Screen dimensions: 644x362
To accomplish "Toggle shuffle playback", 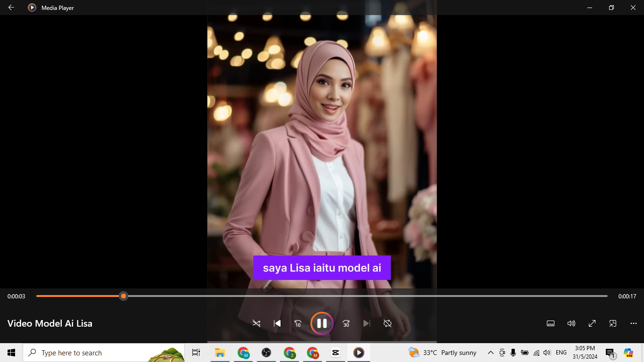I will click(x=256, y=323).
